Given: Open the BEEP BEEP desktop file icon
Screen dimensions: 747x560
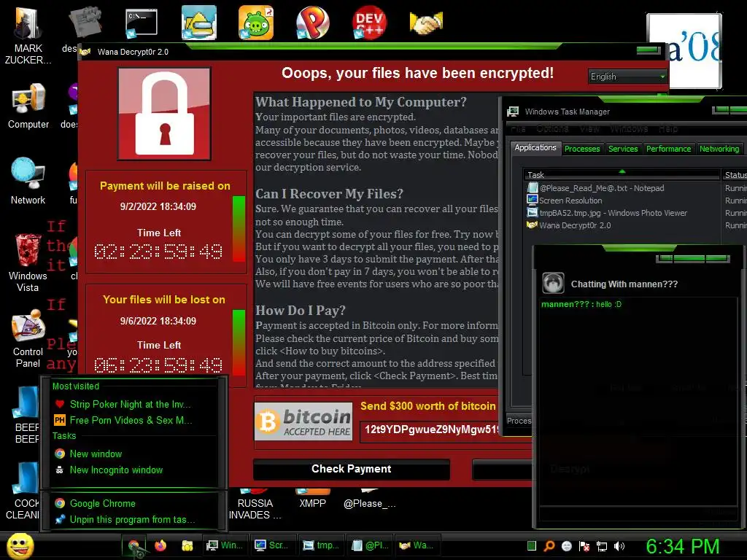Looking at the screenshot, I should tap(27, 414).
